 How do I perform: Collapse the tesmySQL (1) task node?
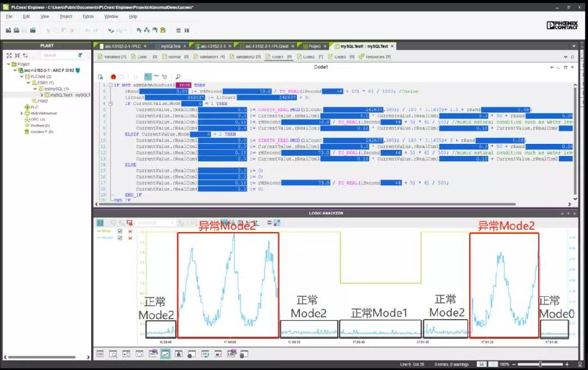click(x=35, y=89)
